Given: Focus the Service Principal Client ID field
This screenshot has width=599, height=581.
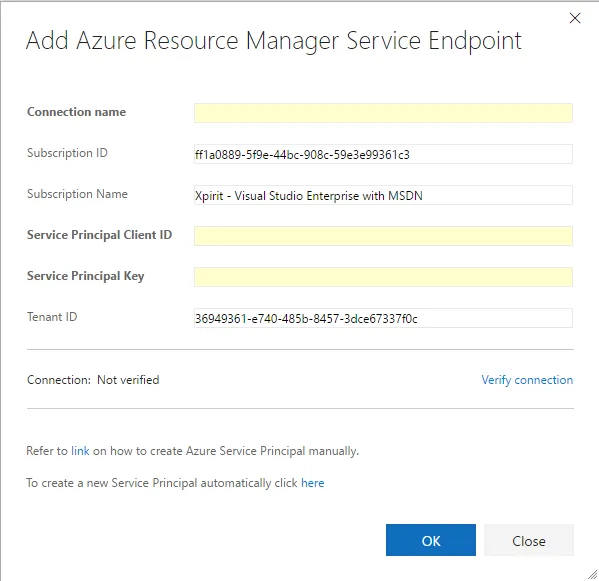Looking at the screenshot, I should (383, 236).
